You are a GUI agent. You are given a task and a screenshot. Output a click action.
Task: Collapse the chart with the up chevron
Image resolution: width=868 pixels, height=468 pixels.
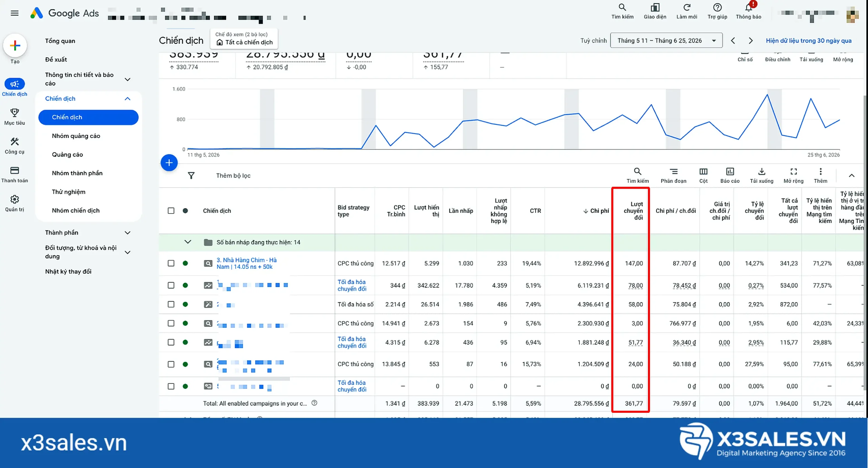851,175
